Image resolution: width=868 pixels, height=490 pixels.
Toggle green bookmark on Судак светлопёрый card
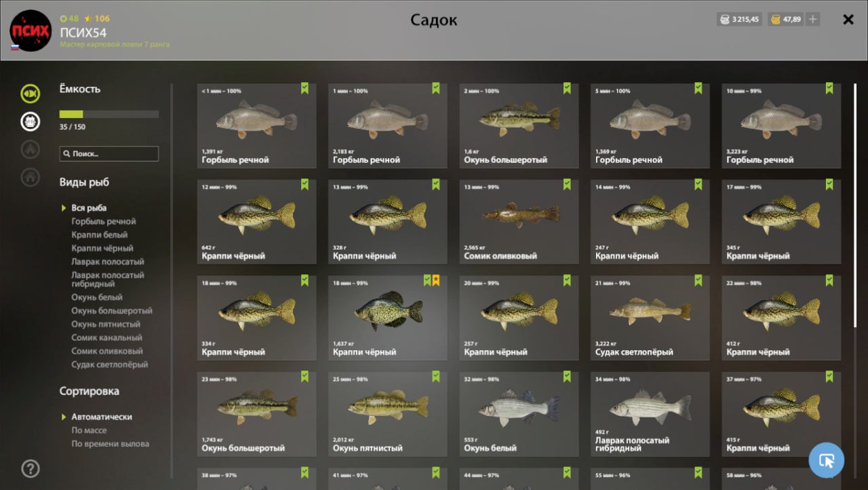tap(698, 280)
